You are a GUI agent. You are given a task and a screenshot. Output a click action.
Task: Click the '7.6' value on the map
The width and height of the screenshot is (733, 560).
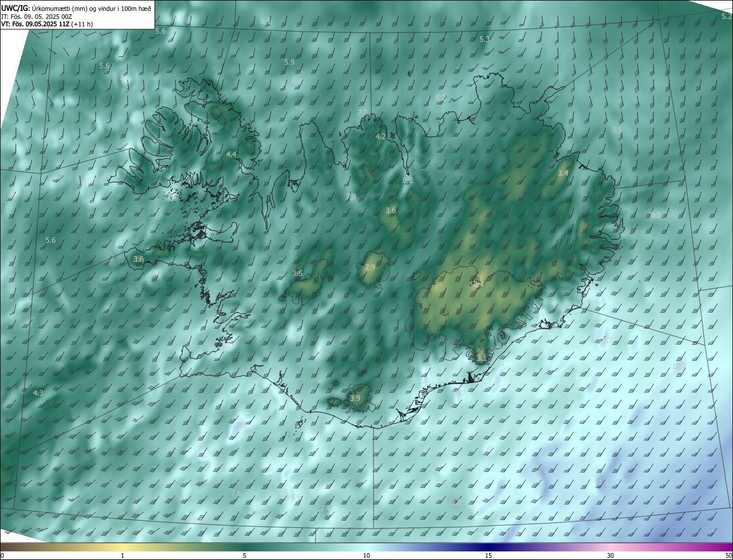point(236,493)
